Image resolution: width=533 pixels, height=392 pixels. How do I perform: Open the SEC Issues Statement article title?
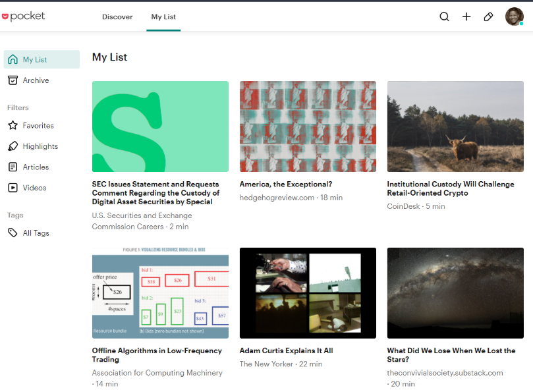(x=156, y=193)
